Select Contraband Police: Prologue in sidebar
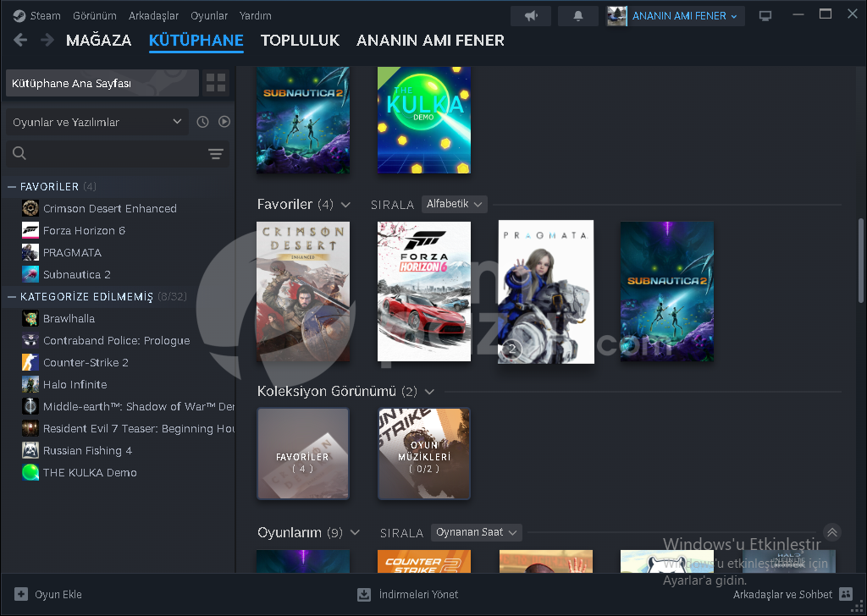Screen dimensions: 867x616 click(x=117, y=341)
